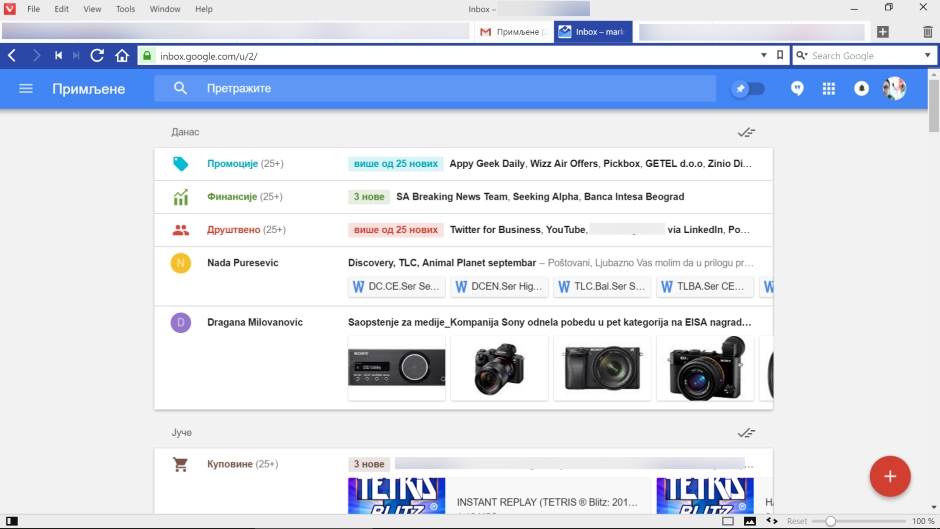Toggle image loading in the status bar

(x=750, y=521)
